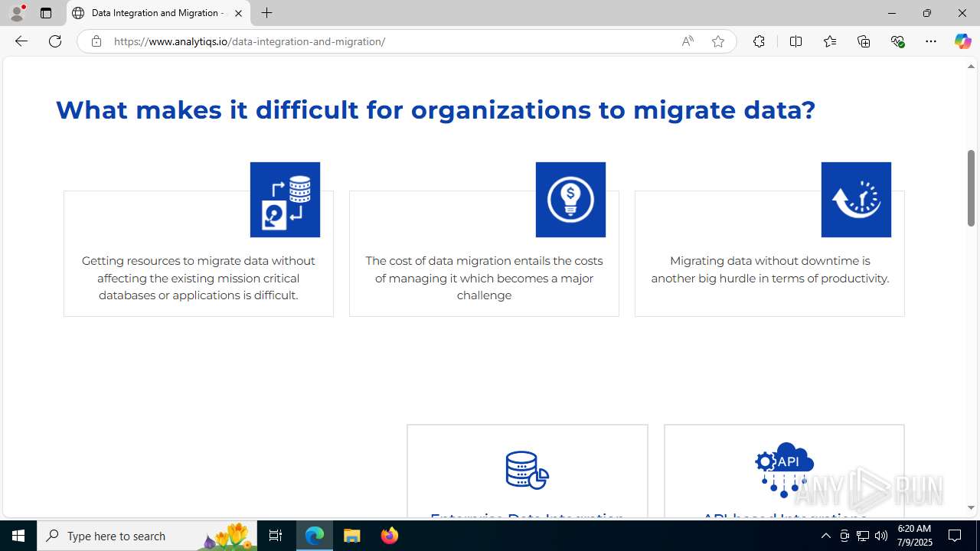Image resolution: width=980 pixels, height=551 pixels.
Task: Open the notification center
Action: [955, 536]
